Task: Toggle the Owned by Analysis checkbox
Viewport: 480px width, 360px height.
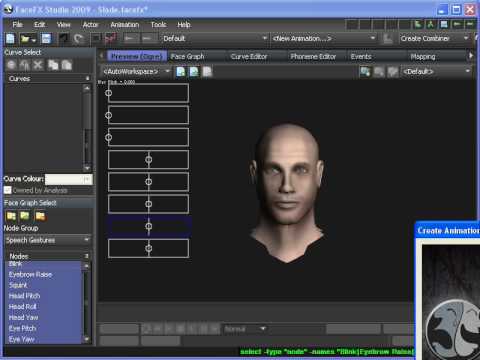Action: point(7,190)
